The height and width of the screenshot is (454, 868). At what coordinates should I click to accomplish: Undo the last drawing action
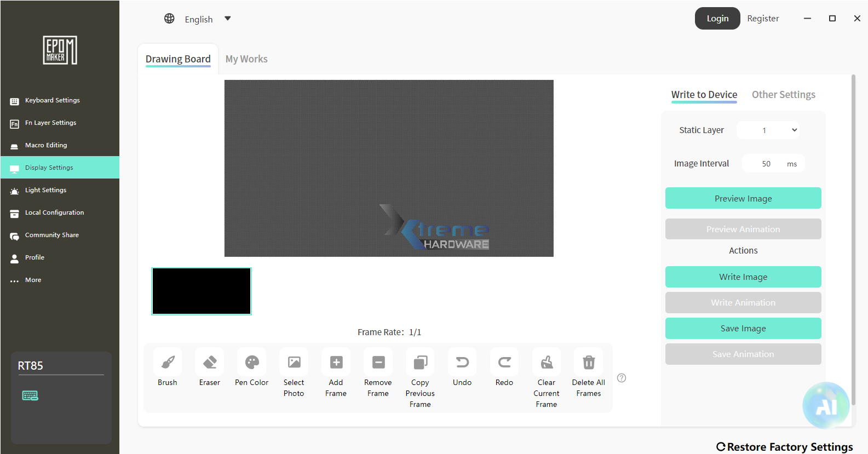462,363
